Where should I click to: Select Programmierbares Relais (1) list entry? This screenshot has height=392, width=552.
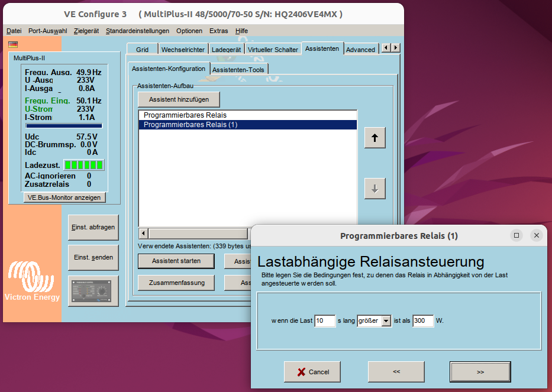248,125
